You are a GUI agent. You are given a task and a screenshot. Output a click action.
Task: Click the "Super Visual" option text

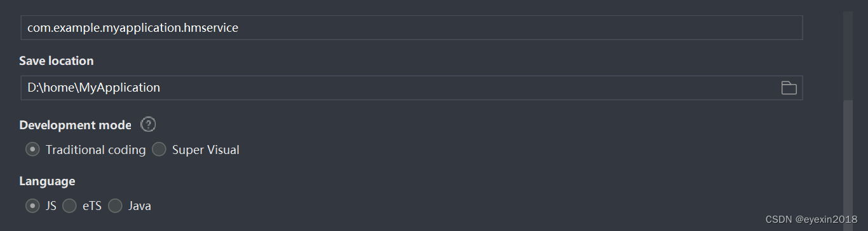coord(206,150)
